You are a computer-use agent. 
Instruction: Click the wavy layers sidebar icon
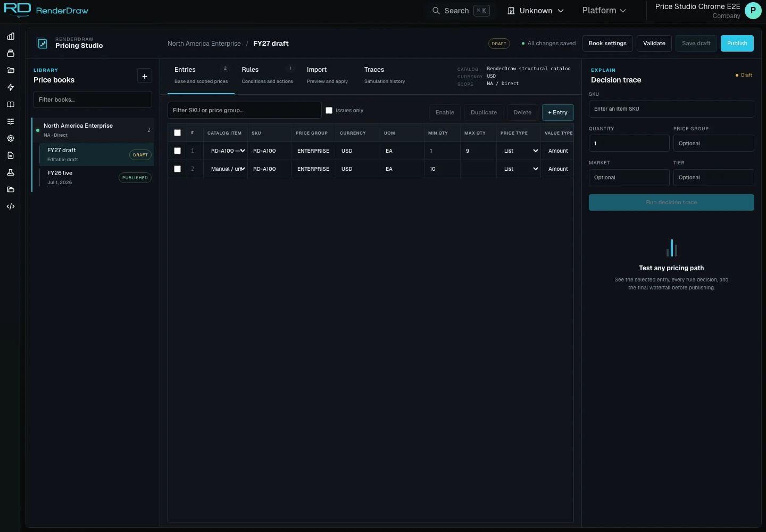click(x=11, y=121)
